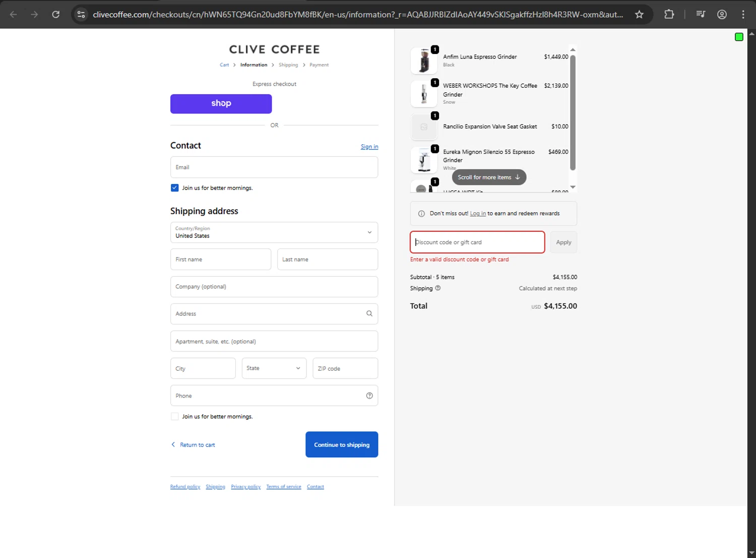The width and height of the screenshot is (756, 558).
Task: Click the Eureka Mignon Silenzio thumbnail
Action: pyautogui.click(x=424, y=160)
